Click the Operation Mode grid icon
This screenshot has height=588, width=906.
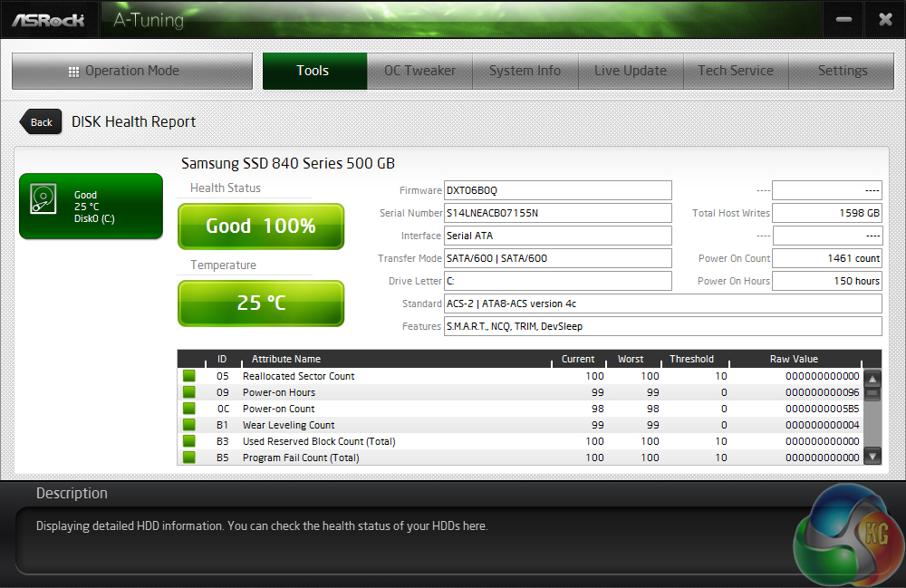click(x=73, y=72)
